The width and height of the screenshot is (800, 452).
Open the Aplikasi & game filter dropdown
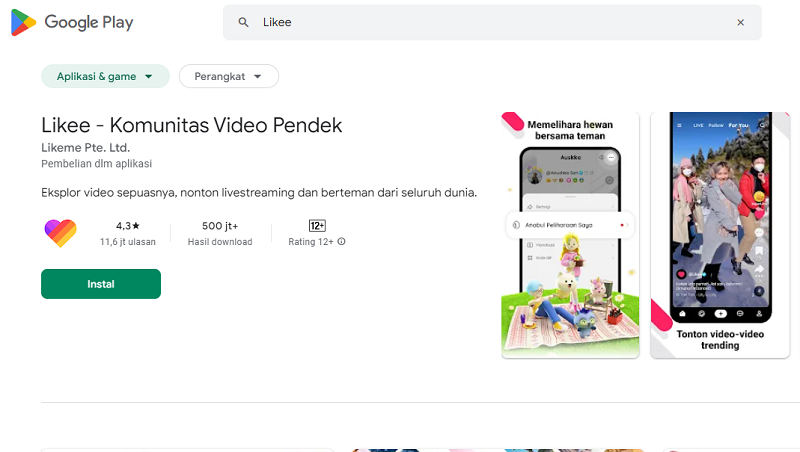pyautogui.click(x=105, y=76)
